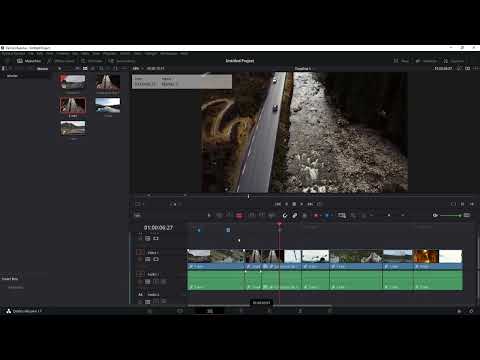480x360 pixels.
Task: Click the timeline zoom in plus
Action: [403, 216]
